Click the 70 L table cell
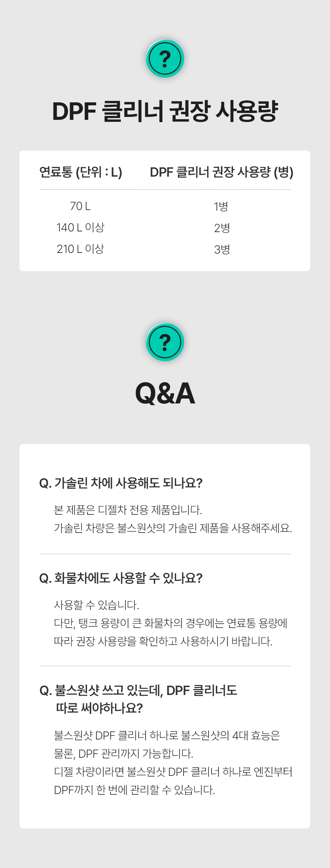This screenshot has height=868, width=330. 80,206
